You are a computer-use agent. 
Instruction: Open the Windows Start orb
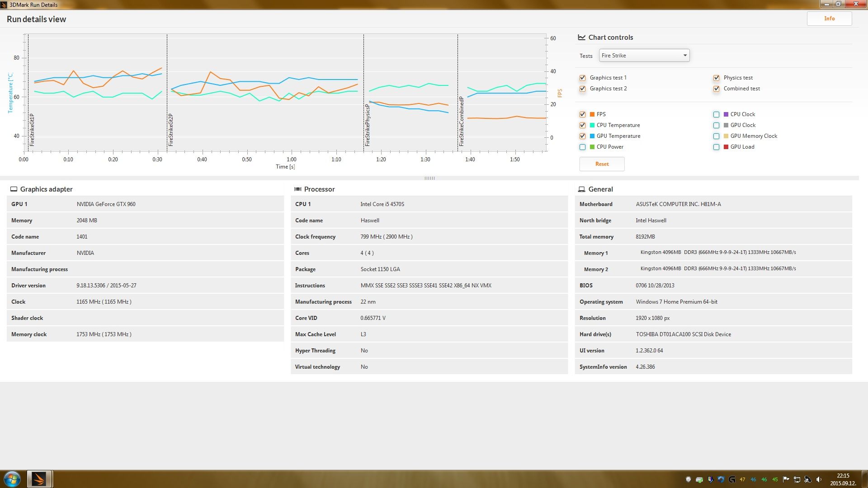12,479
